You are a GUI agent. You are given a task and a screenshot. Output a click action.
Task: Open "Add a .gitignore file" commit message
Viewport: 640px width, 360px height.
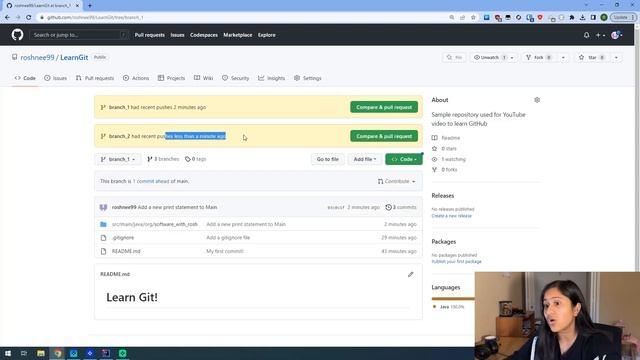(228, 238)
